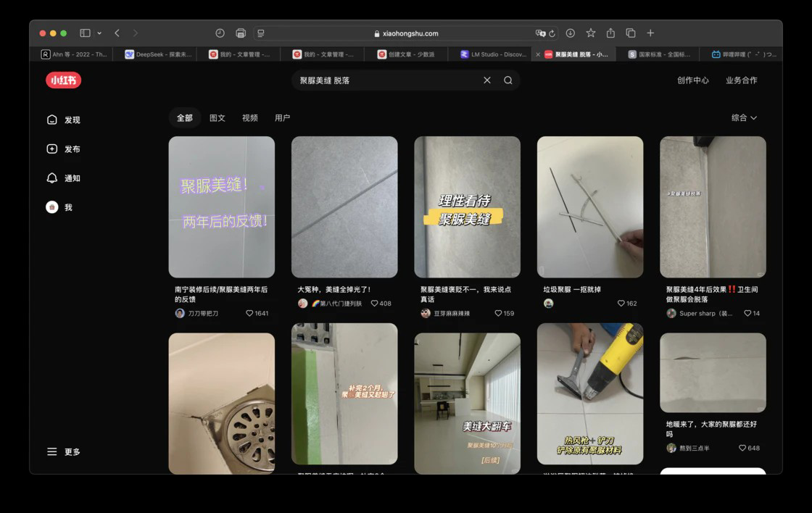Open Safari share menu
This screenshot has width=812, height=513.
(610, 33)
